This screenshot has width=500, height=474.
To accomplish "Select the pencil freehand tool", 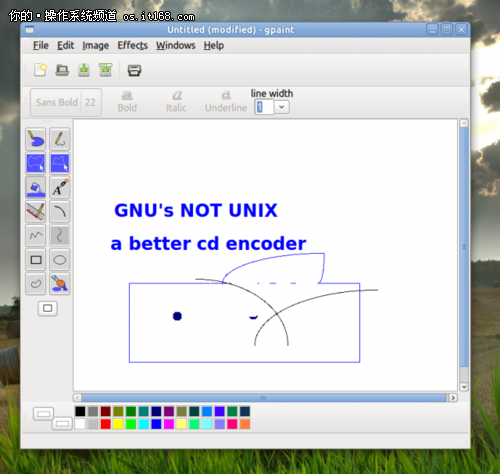I will (x=60, y=139).
